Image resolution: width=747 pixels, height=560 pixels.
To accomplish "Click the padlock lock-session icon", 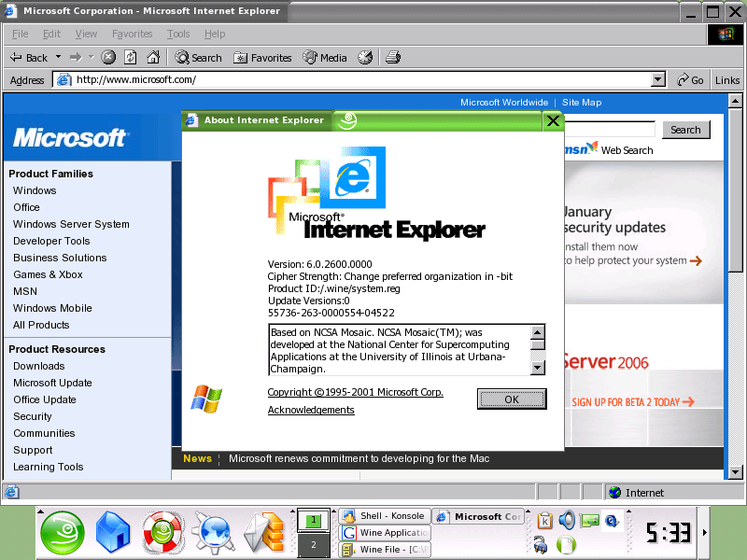I will click(541, 545).
